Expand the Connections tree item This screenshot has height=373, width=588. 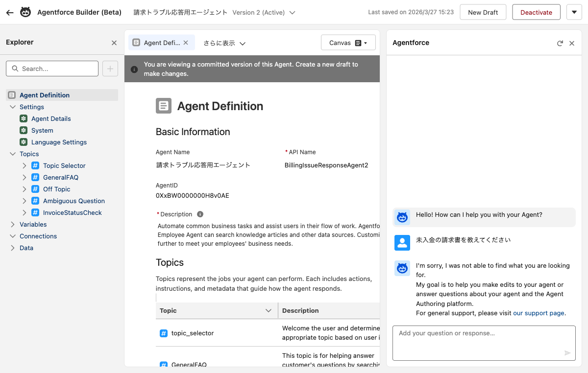point(13,236)
